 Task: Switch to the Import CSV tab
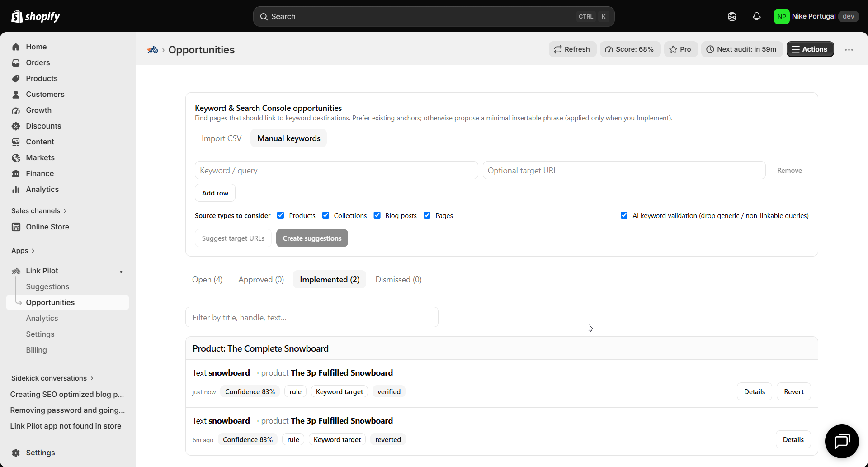coord(222,138)
